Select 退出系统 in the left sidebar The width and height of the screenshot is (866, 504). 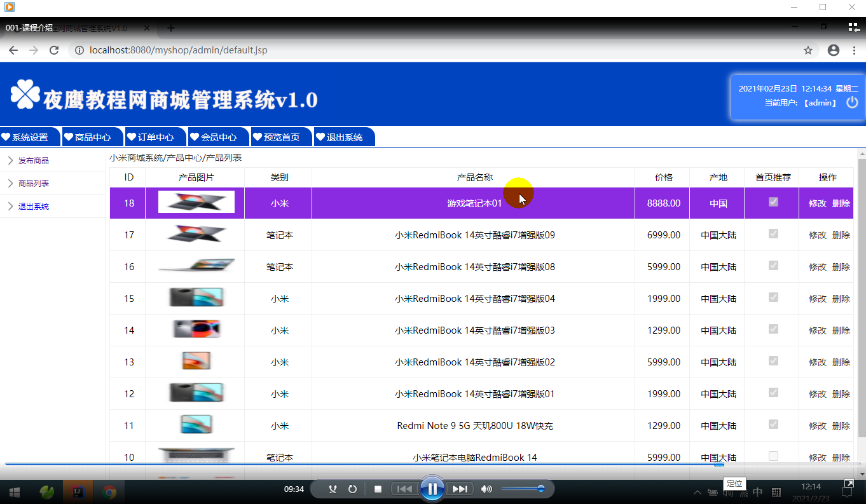click(x=34, y=207)
